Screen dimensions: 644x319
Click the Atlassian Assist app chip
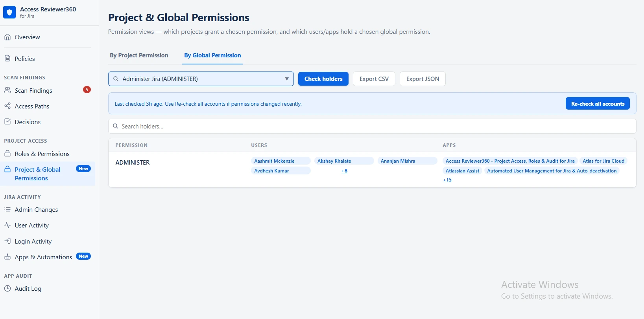pos(462,170)
